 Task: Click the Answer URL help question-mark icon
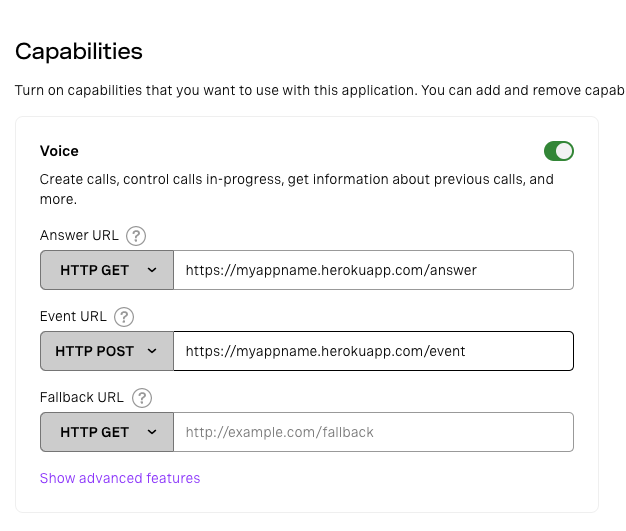pyautogui.click(x=136, y=236)
